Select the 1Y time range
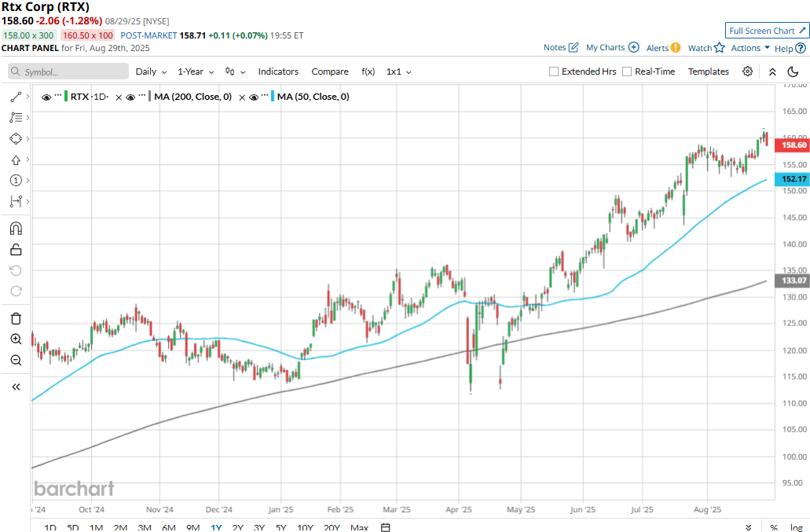Screen dimensions: 810x532 point(216,527)
